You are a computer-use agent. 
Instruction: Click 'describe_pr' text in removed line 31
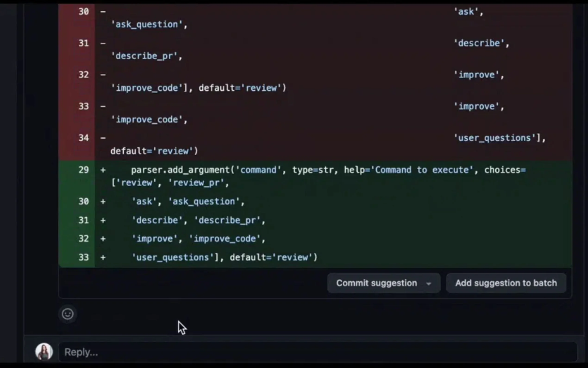147,56
